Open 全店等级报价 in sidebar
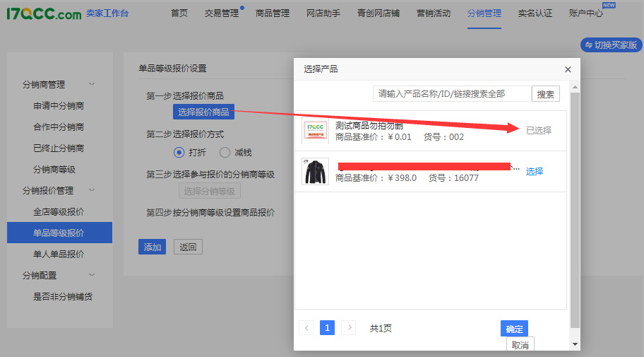This screenshot has height=357, width=644. pos(59,212)
